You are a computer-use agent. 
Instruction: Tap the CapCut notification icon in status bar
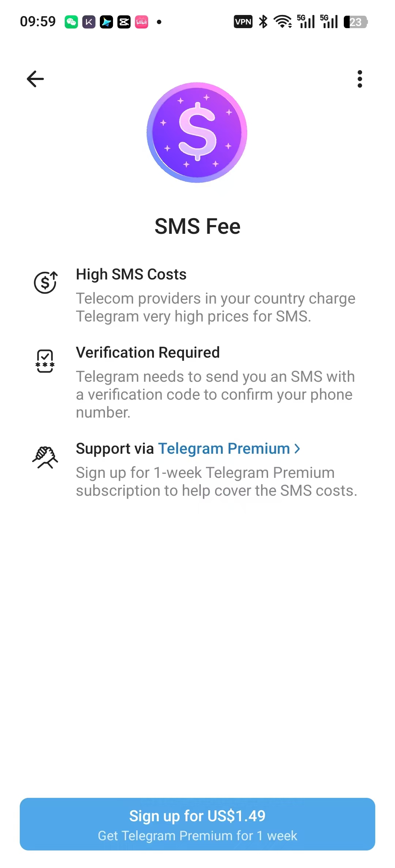pyautogui.click(x=124, y=22)
